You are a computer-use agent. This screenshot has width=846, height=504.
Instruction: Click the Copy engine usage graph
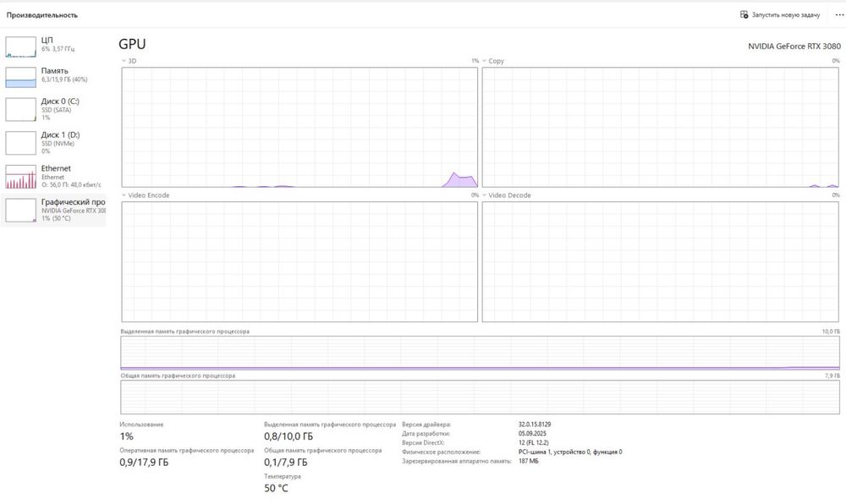[x=661, y=127]
